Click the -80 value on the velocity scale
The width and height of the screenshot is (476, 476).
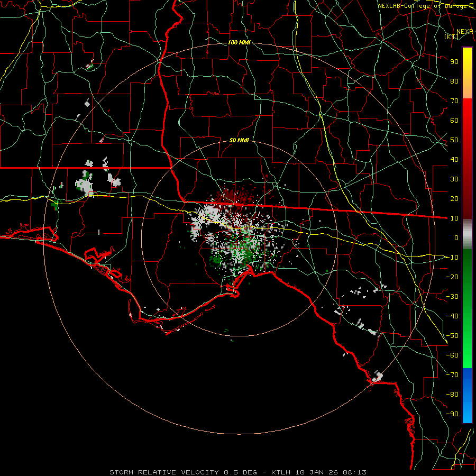(x=452, y=395)
